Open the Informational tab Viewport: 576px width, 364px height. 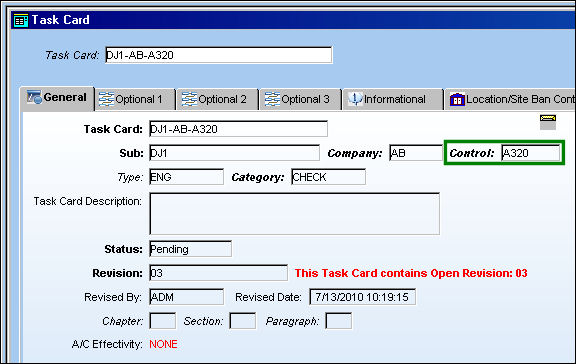[x=393, y=99]
